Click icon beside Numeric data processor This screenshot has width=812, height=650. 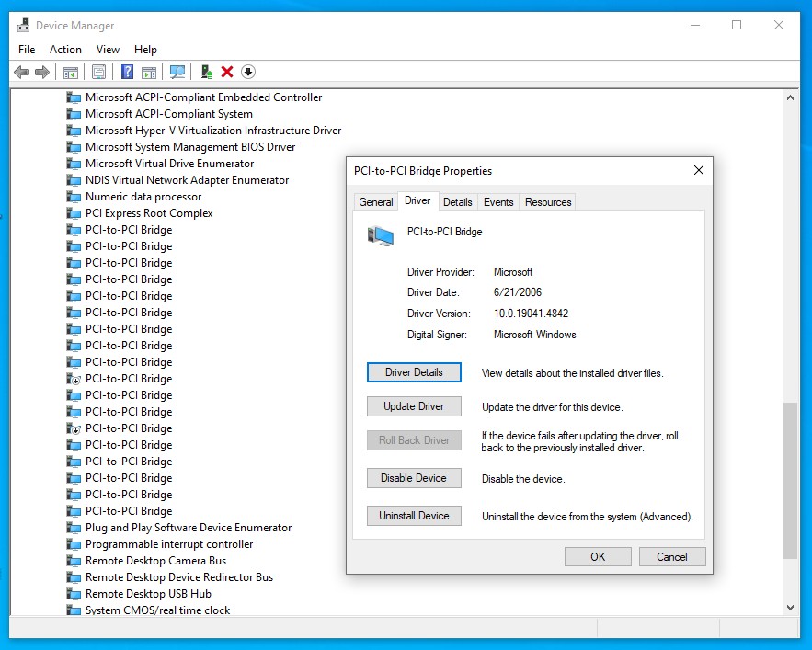pos(74,197)
